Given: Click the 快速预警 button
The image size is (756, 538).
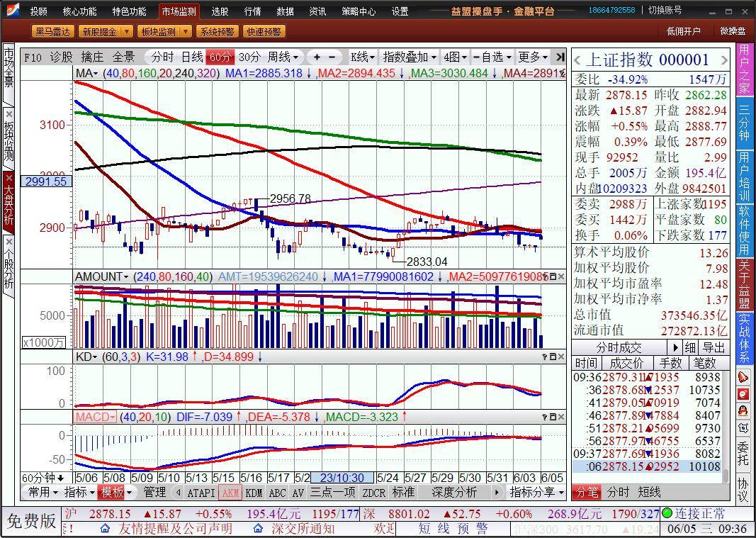Looking at the screenshot, I should click(264, 32).
